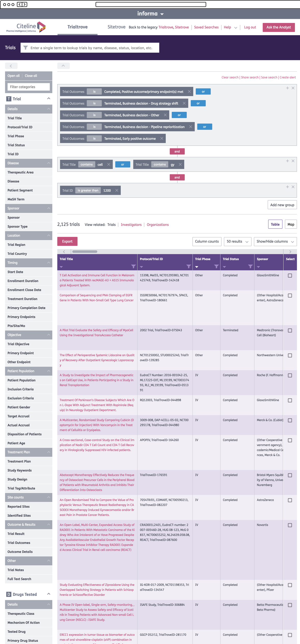This screenshot has height=644, width=300.
Task: Click the horizontal table scrollbar thumb
Action: tap(85, 252)
